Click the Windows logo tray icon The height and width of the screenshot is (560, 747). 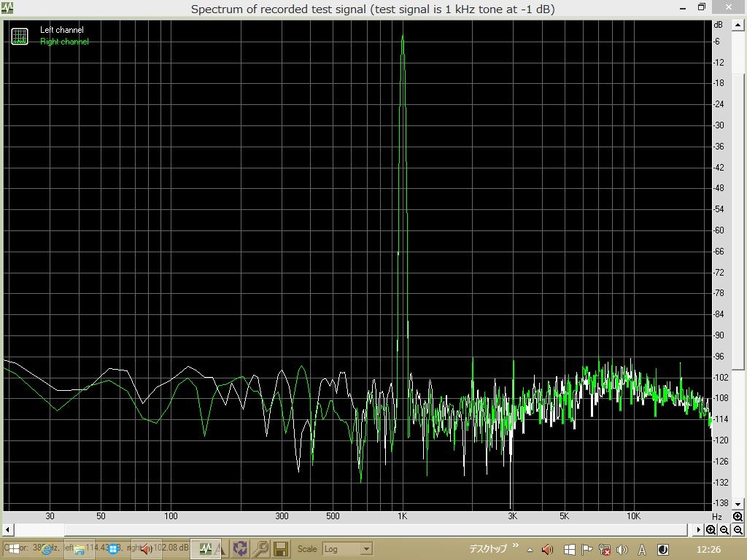coord(569,550)
